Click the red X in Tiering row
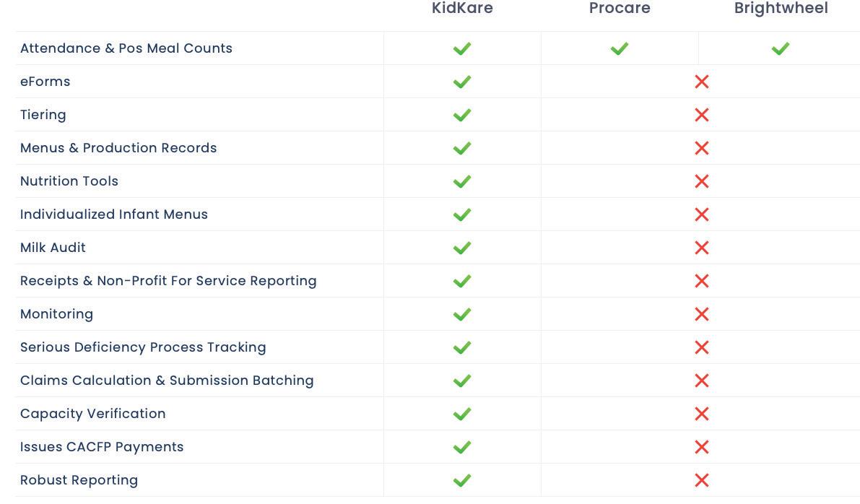This screenshot has width=860, height=504. click(701, 115)
